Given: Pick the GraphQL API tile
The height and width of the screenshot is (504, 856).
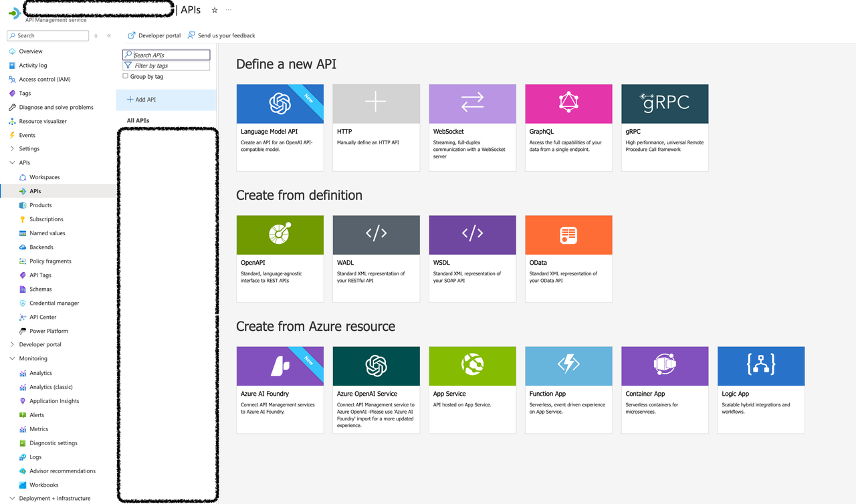Looking at the screenshot, I should click(568, 128).
